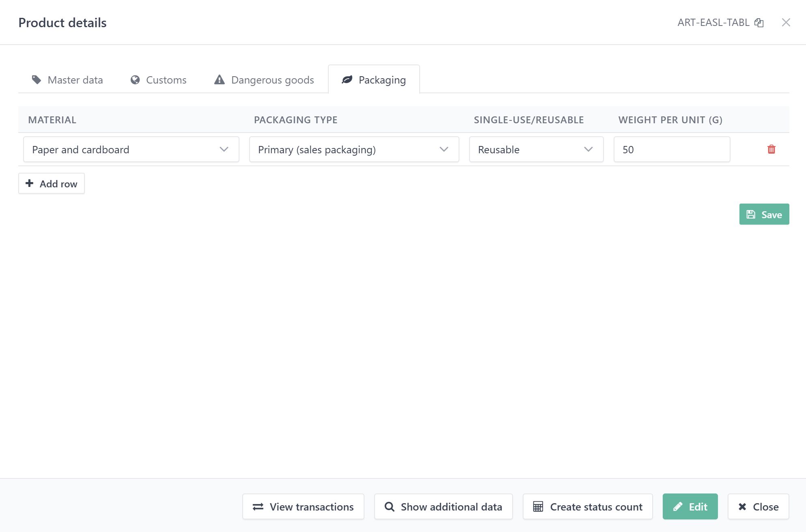Viewport: 806px width, 532px height.
Task: Close the Product details dialog with X
Action: click(x=786, y=22)
